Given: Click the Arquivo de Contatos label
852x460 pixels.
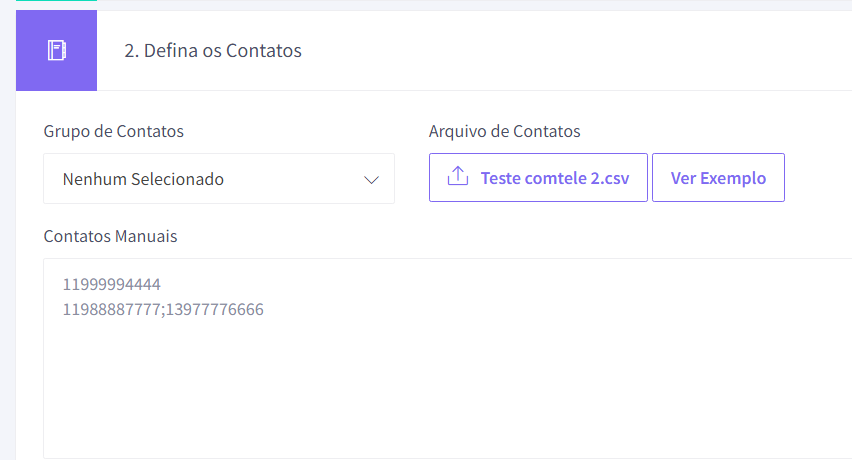Looking at the screenshot, I should (504, 131).
